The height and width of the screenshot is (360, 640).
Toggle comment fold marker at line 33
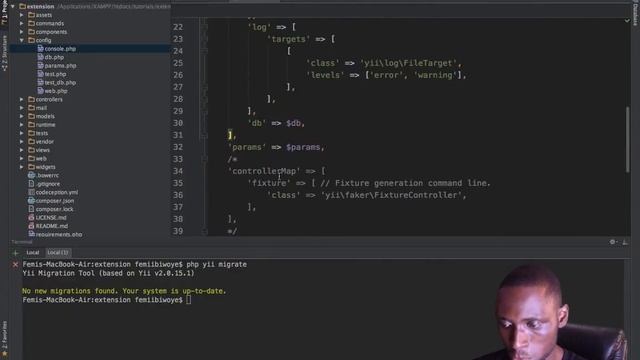coord(204,159)
